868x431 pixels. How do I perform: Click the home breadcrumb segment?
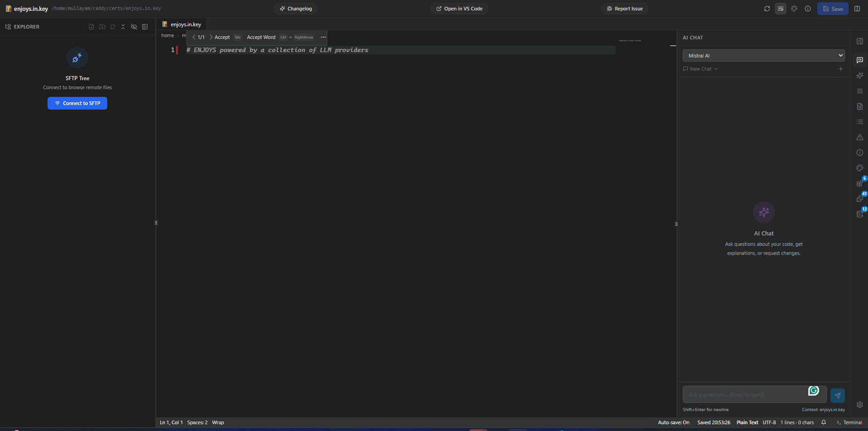pyautogui.click(x=167, y=35)
